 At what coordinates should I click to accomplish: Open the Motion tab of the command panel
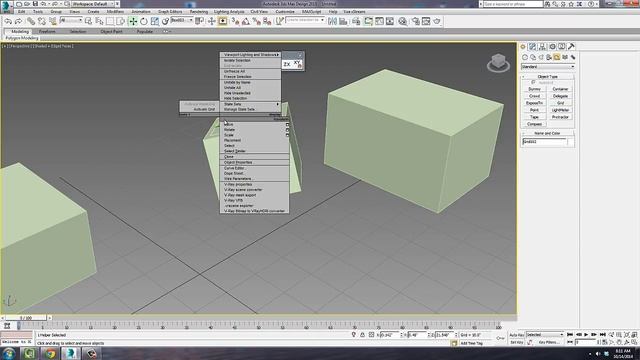(x=552, y=47)
